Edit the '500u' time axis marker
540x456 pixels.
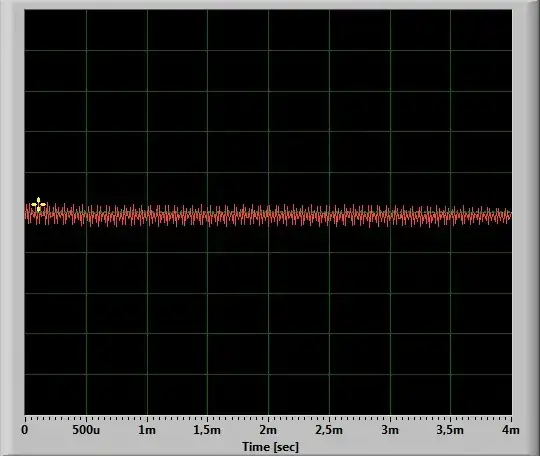[86, 430]
